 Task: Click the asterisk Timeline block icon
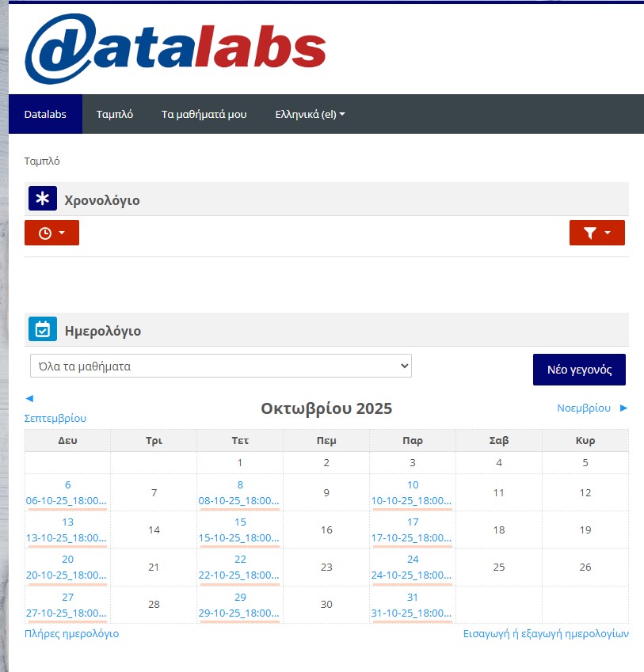pyautogui.click(x=43, y=199)
